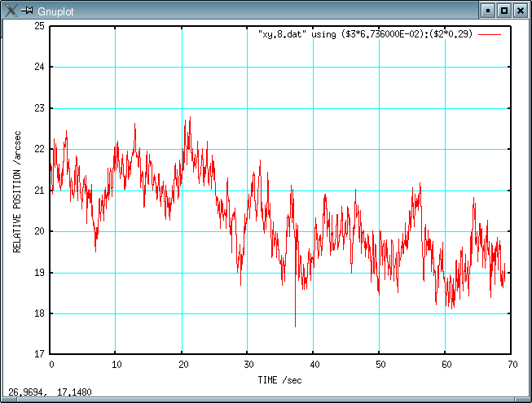Click the TIME /sec axis label
532x403 pixels.
[x=279, y=380]
